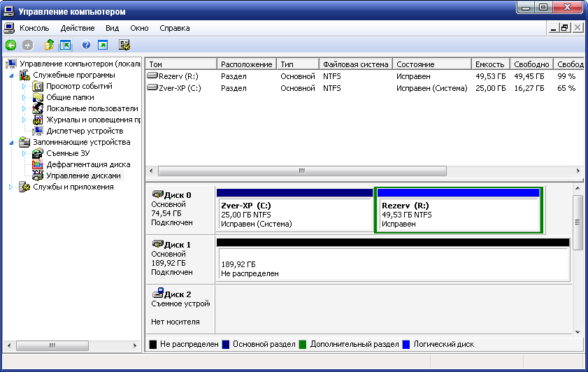Click the green Back arrow toolbar button

pos(10,45)
